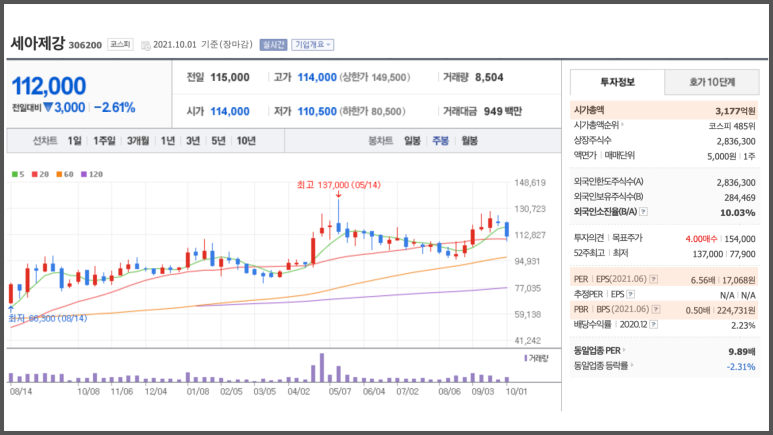This screenshot has height=435, width=773.
Task: Click the 전일 115,000 value
Action: click(230, 77)
